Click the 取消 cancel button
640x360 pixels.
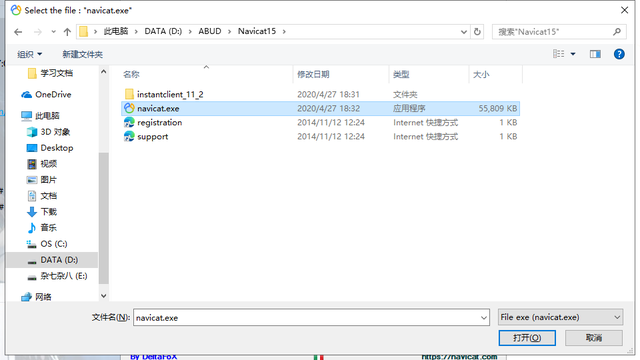[594, 338]
